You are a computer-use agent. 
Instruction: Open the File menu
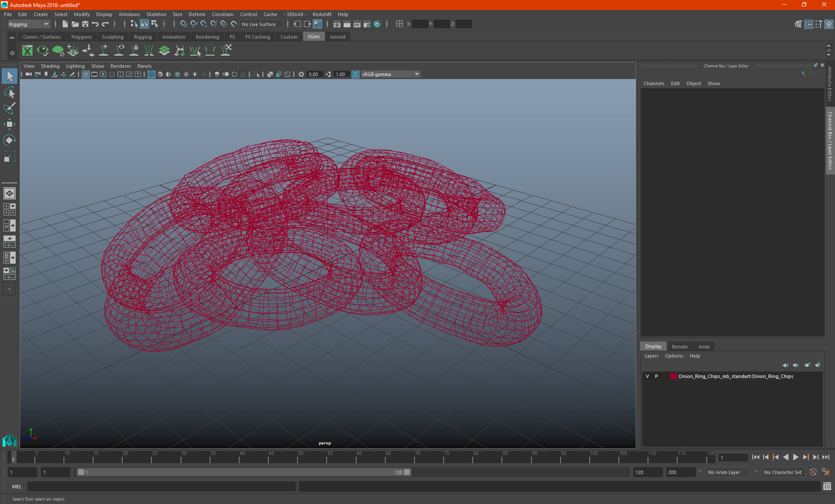tap(8, 14)
